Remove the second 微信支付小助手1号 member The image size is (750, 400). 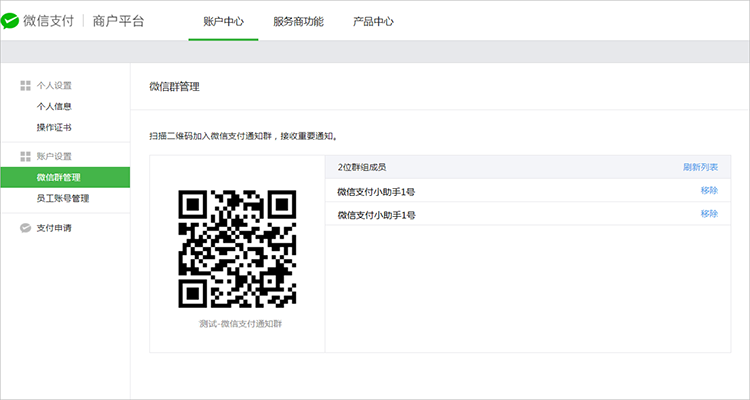pyautogui.click(x=709, y=213)
